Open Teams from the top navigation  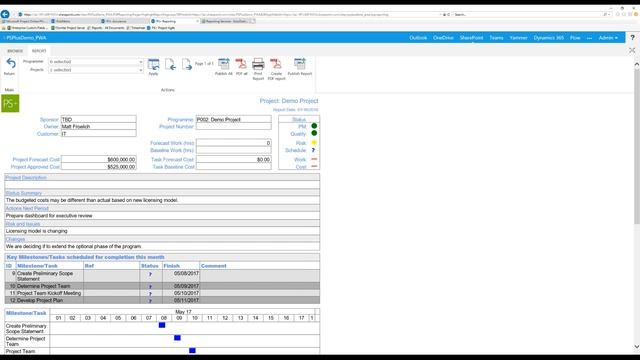(x=496, y=38)
